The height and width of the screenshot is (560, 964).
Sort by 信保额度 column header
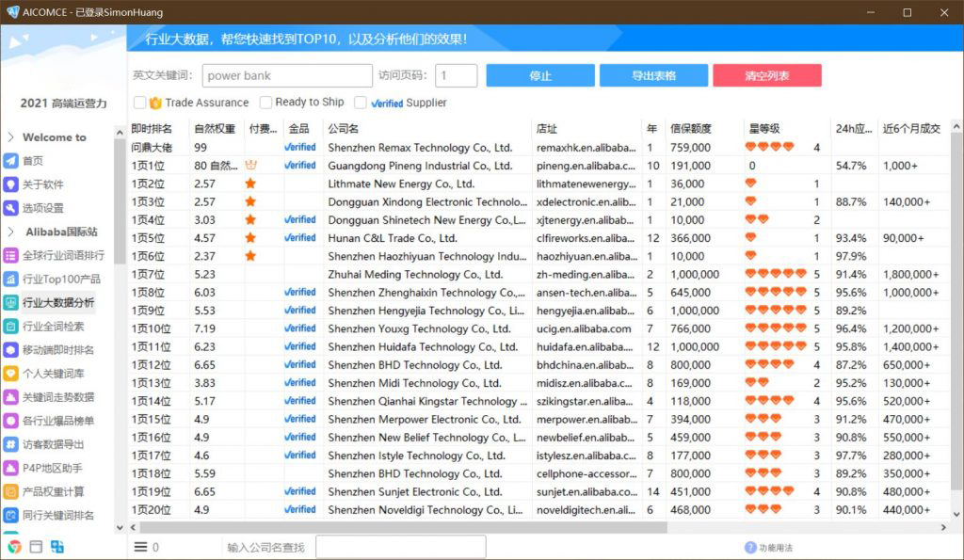coord(690,129)
